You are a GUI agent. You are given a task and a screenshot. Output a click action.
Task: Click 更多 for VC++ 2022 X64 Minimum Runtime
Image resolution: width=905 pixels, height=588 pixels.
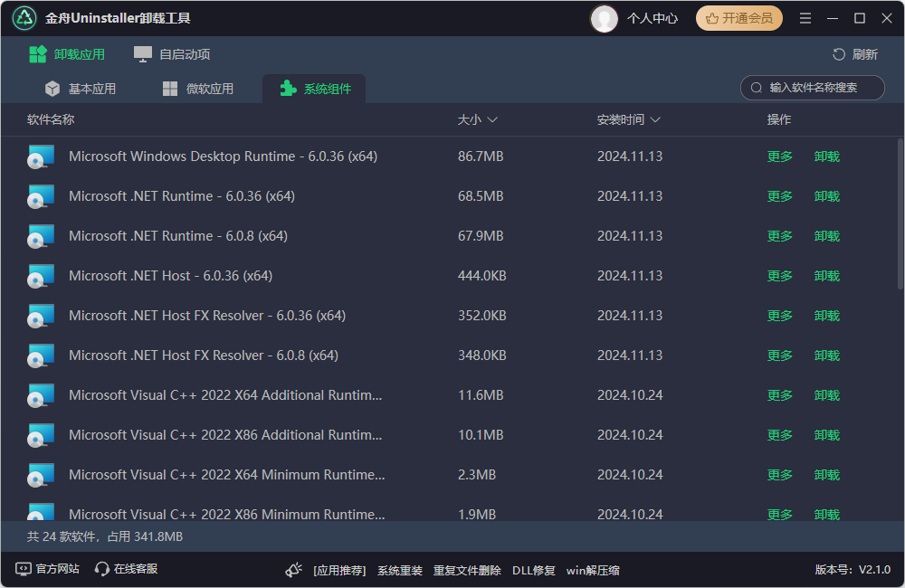point(780,475)
